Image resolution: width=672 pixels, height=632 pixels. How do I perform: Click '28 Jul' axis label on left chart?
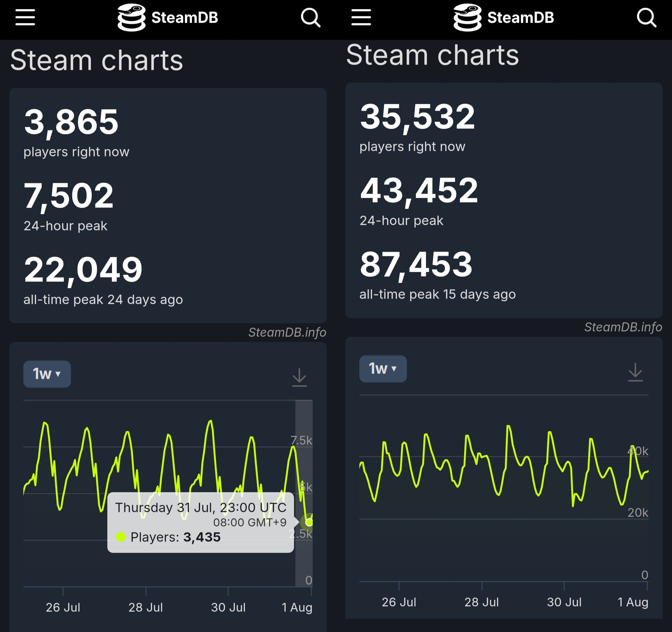tap(146, 608)
